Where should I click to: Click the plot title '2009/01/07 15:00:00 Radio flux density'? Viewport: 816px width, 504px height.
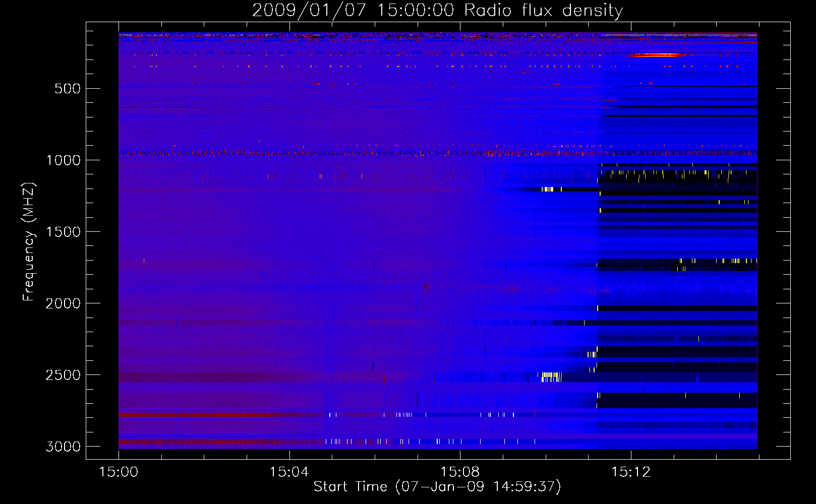click(437, 11)
